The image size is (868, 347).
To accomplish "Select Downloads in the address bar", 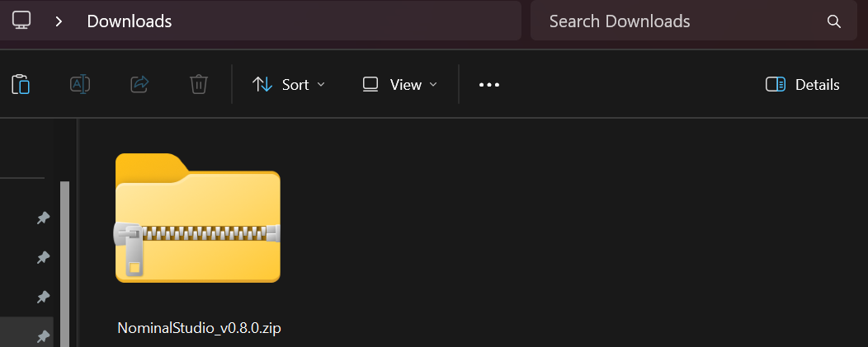I will coord(130,21).
